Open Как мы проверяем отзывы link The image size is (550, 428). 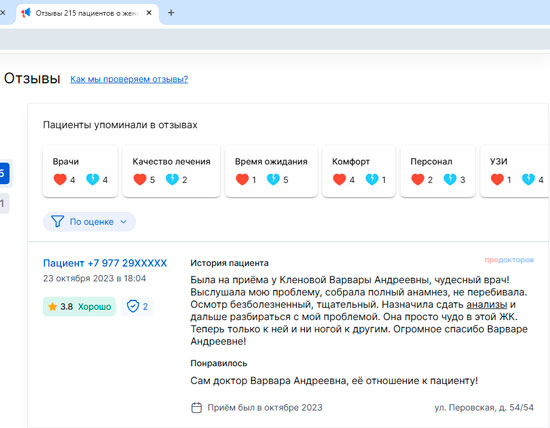[129, 79]
